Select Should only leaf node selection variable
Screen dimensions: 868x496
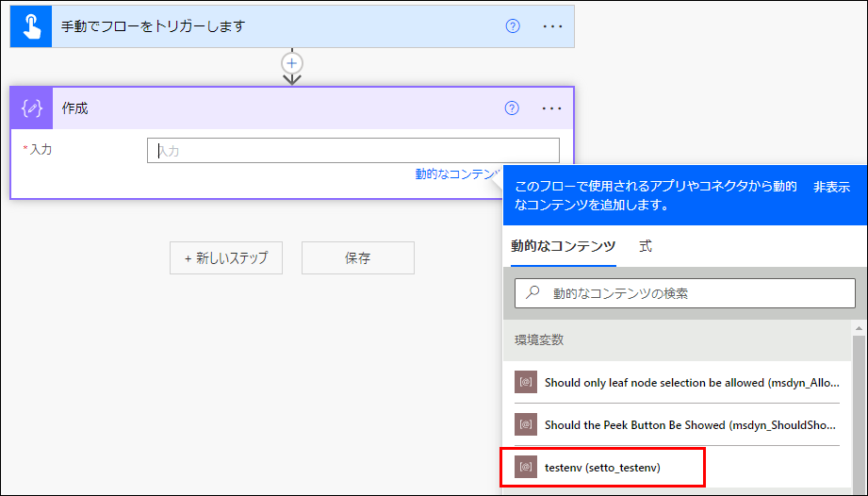pos(677,382)
